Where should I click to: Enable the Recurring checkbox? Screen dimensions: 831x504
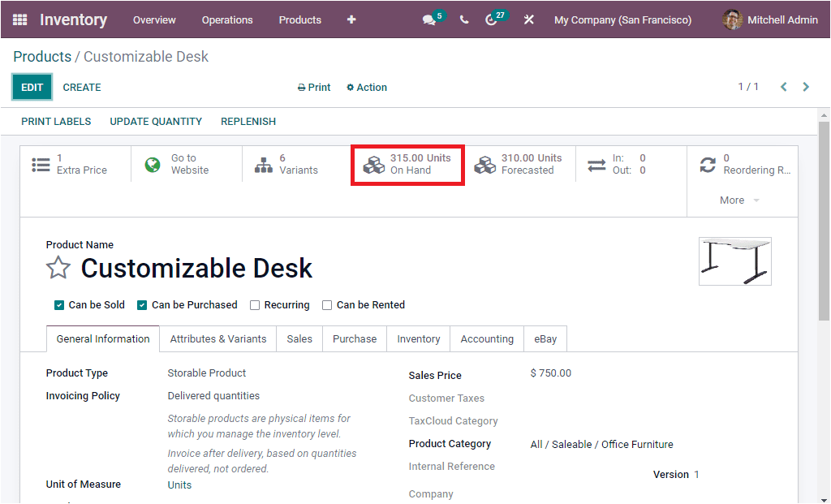click(x=255, y=304)
